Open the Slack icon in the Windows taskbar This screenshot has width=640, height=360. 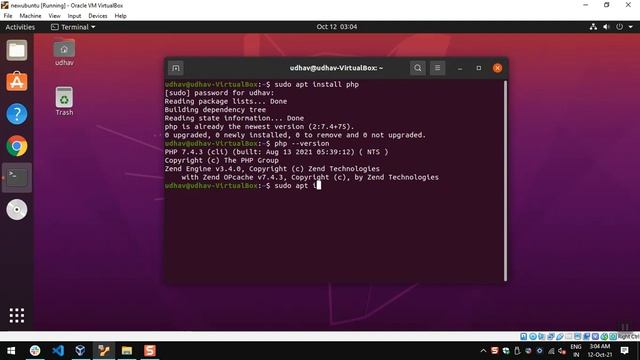[35, 351]
